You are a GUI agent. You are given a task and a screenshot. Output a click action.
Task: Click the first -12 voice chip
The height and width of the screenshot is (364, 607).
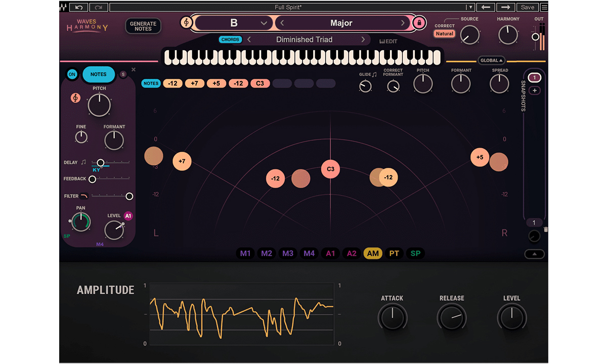click(x=172, y=83)
